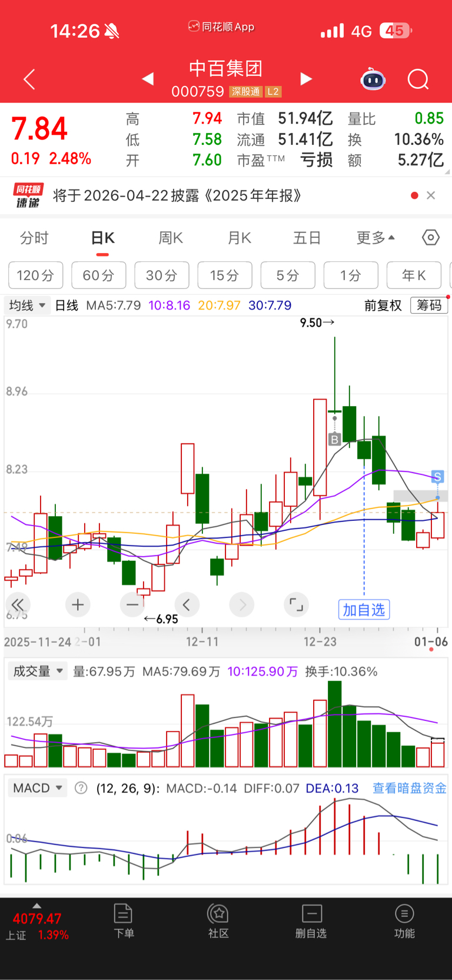Switch to the previous stock with left triangle
Screen dimensions: 452x980
click(148, 78)
